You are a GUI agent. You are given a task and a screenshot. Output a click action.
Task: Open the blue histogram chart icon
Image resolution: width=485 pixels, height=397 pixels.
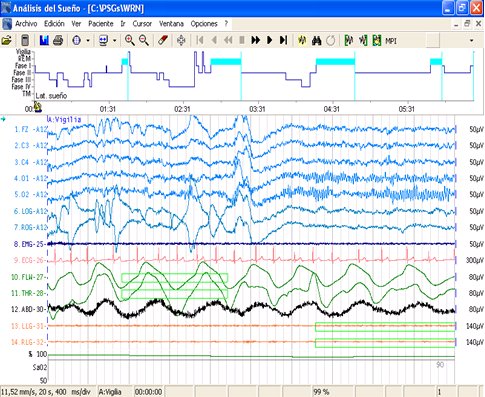coord(44,41)
